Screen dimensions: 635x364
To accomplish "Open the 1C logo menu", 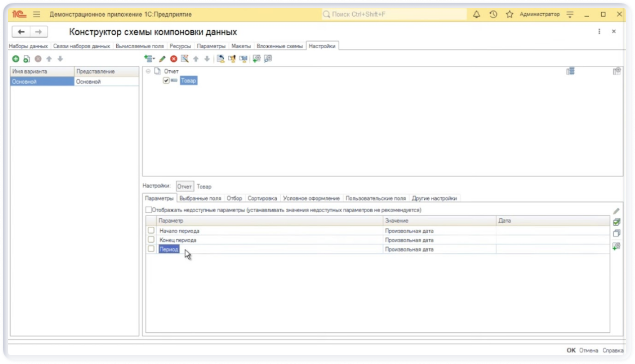I will pyautogui.click(x=19, y=15).
